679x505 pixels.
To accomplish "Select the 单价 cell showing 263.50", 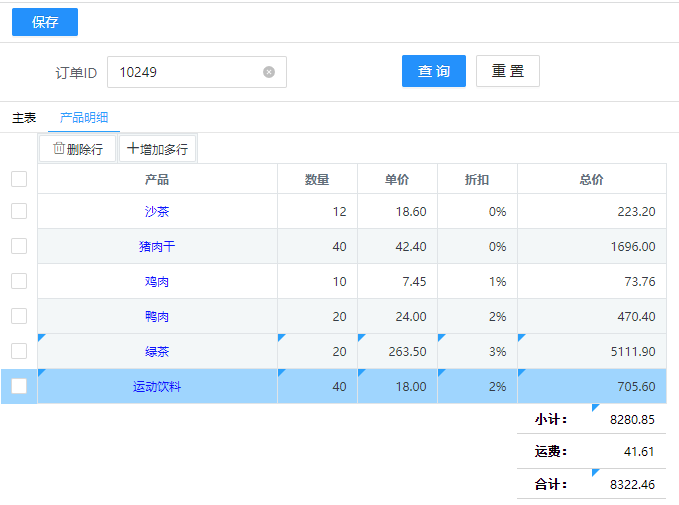I will click(x=397, y=351).
